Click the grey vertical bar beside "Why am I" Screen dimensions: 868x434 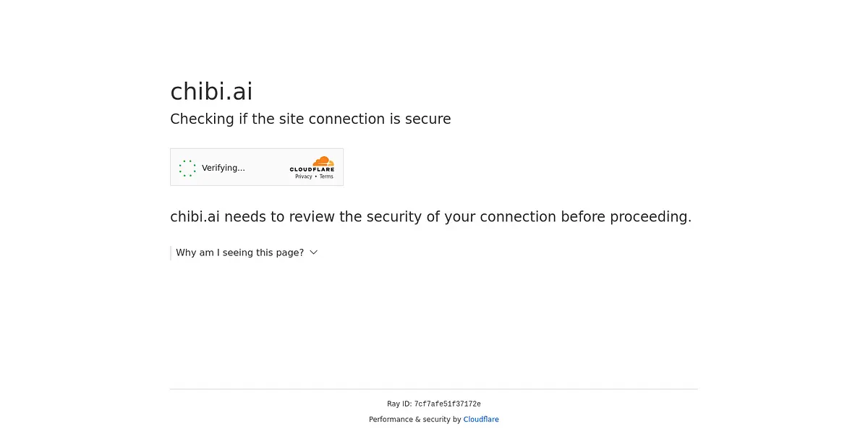[x=171, y=252]
